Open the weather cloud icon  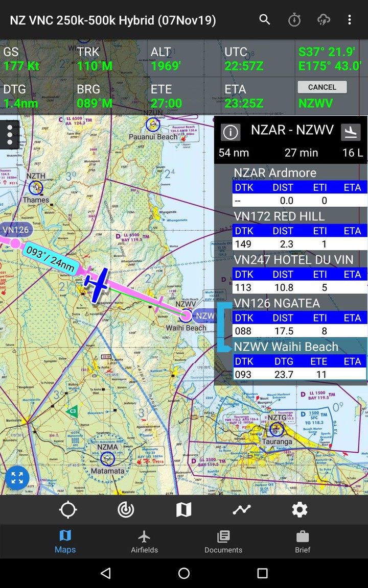324,20
